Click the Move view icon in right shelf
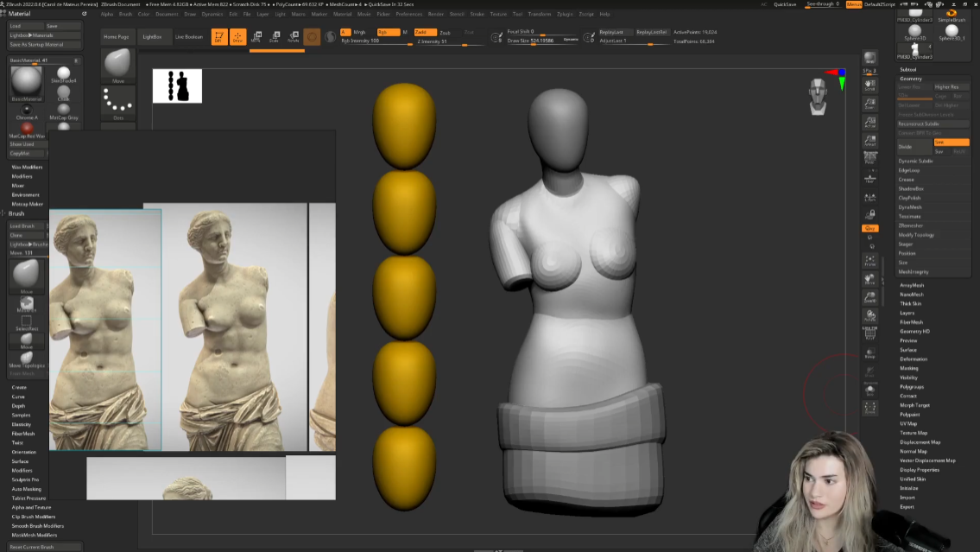Viewport: 980px width, 552px height. point(869,279)
